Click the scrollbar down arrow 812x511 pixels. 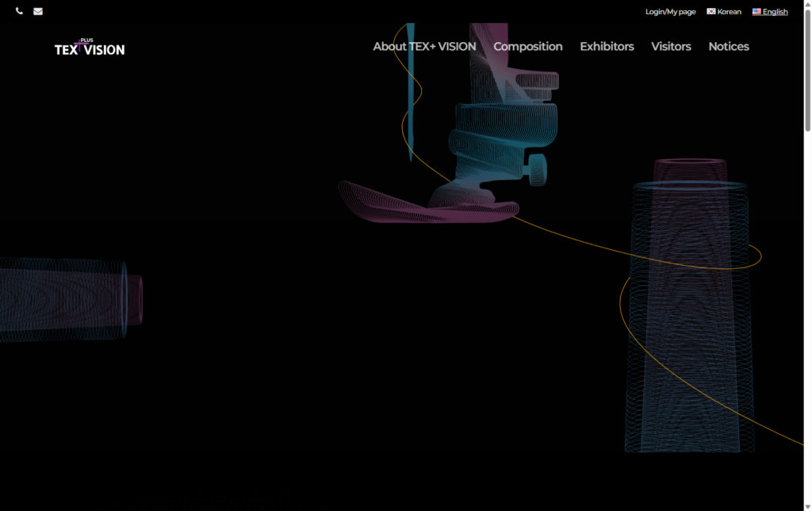coord(807,505)
